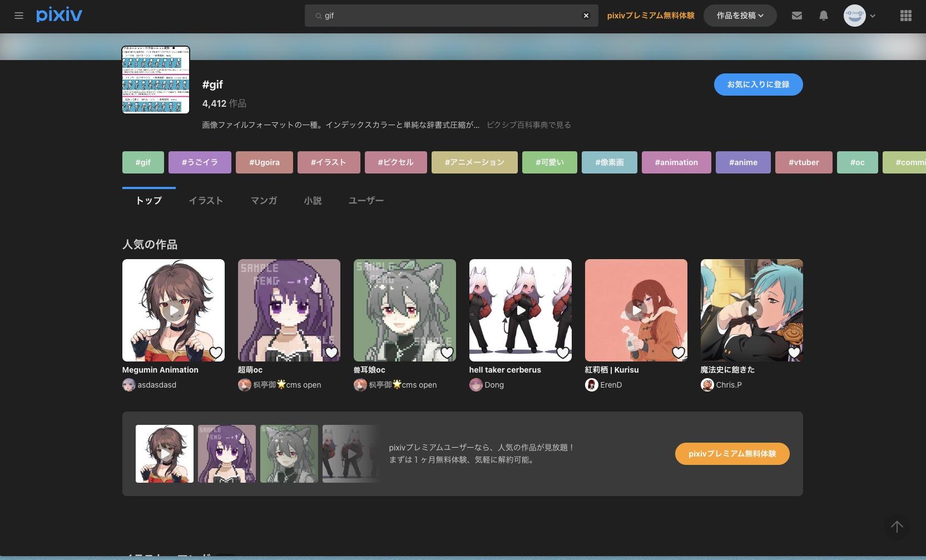Select the #oc tag chip
The height and width of the screenshot is (560, 926).
(x=858, y=162)
